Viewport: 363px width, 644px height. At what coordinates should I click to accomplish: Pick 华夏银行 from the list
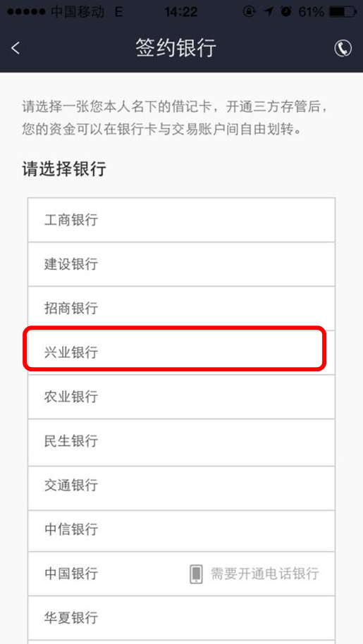(x=182, y=618)
